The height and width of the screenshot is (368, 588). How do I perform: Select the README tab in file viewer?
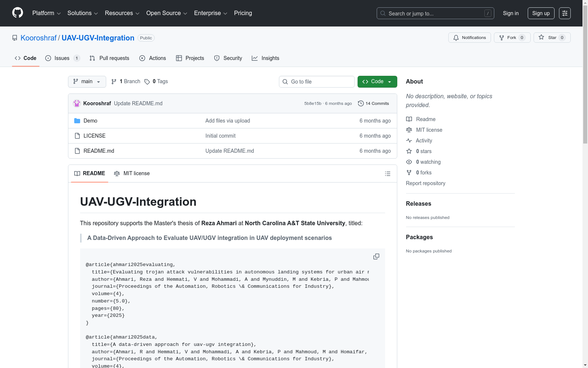pos(90,174)
